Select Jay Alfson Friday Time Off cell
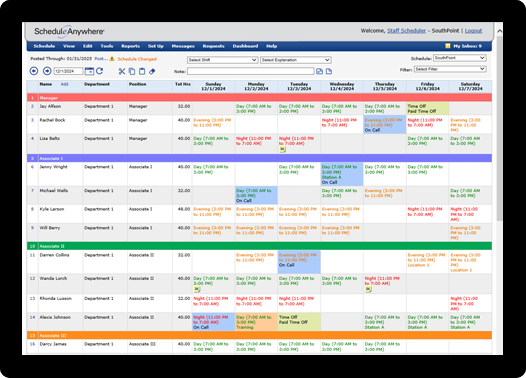The image size is (526, 378). click(x=427, y=108)
